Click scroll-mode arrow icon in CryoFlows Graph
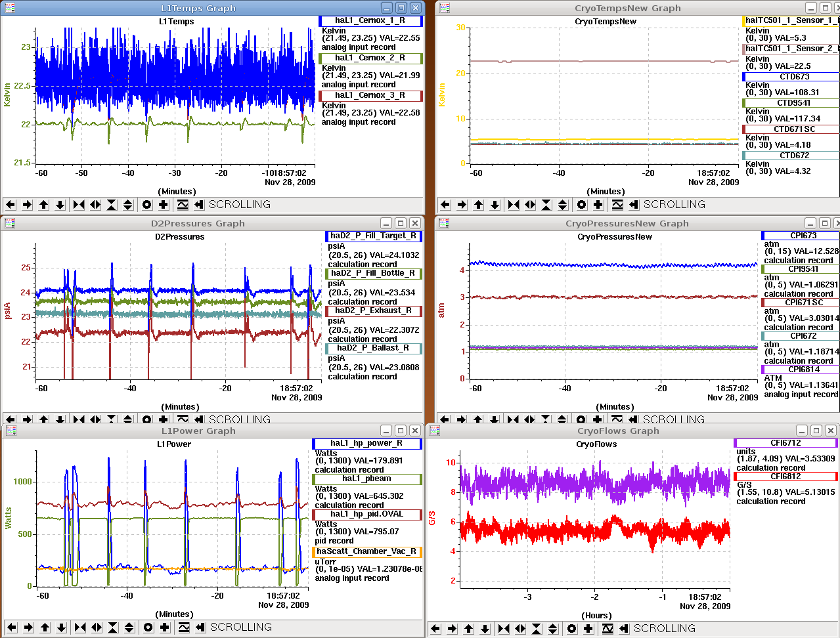840x638 pixels. [624, 629]
